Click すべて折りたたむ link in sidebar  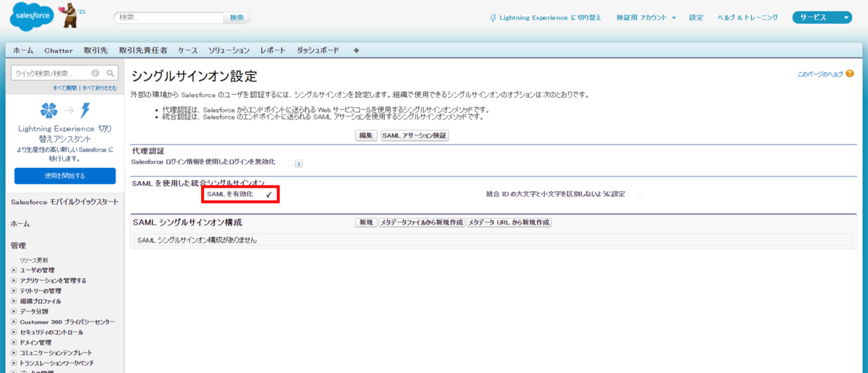(100, 88)
